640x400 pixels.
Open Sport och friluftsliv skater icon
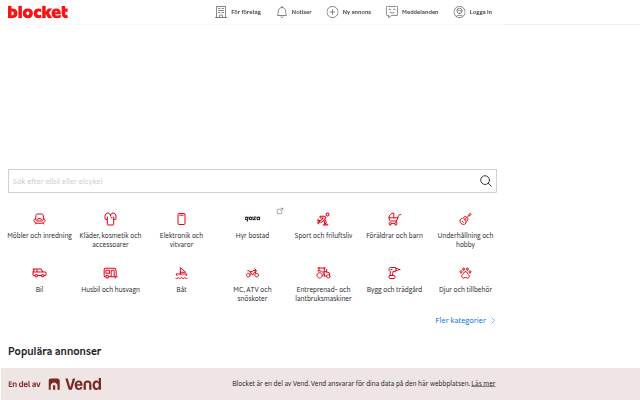pyautogui.click(x=323, y=219)
